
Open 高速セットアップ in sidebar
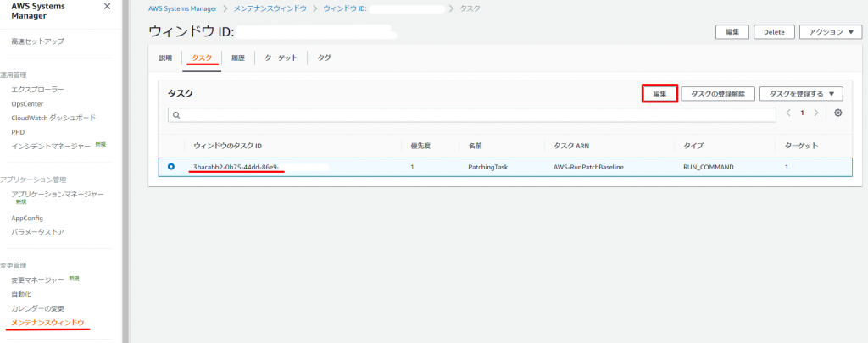click(x=37, y=41)
